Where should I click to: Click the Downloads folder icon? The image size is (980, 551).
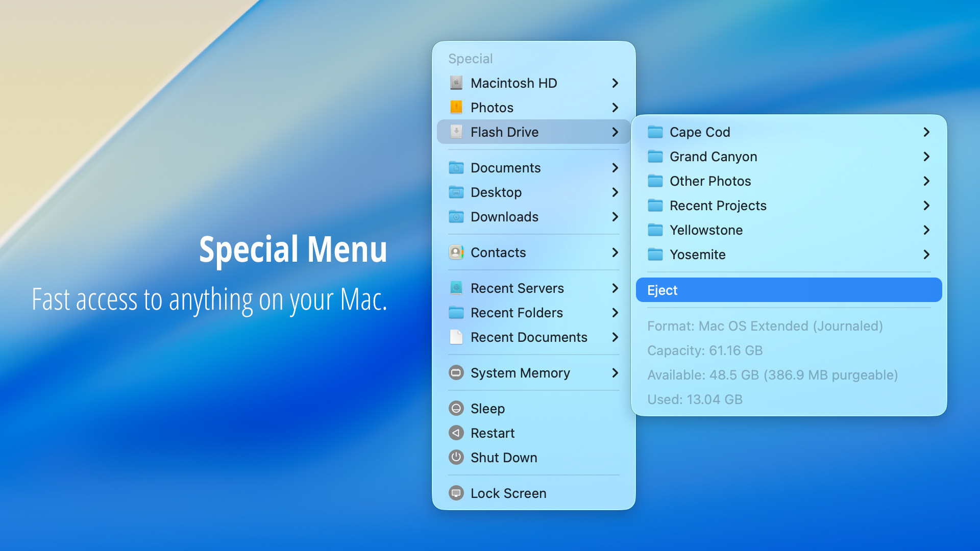[x=456, y=216]
